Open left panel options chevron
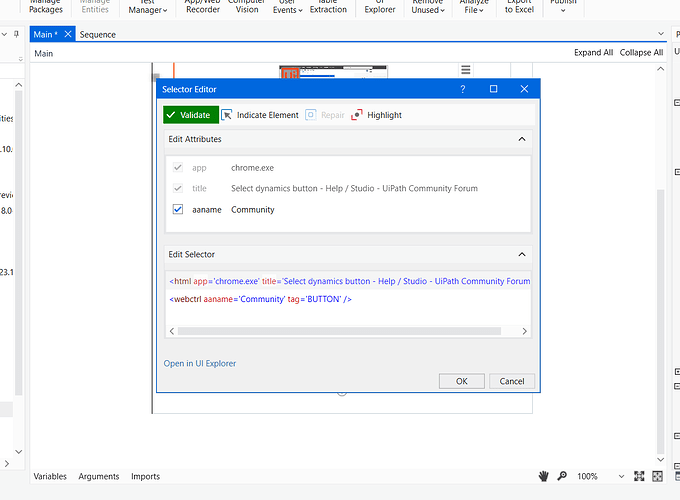This screenshot has width=680, height=500. [4, 34]
